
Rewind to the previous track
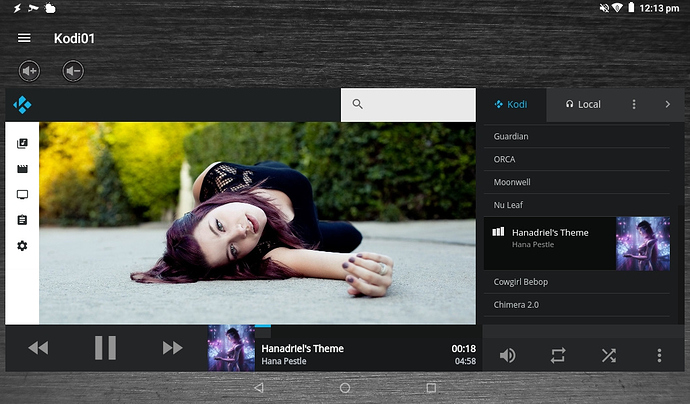click(38, 348)
